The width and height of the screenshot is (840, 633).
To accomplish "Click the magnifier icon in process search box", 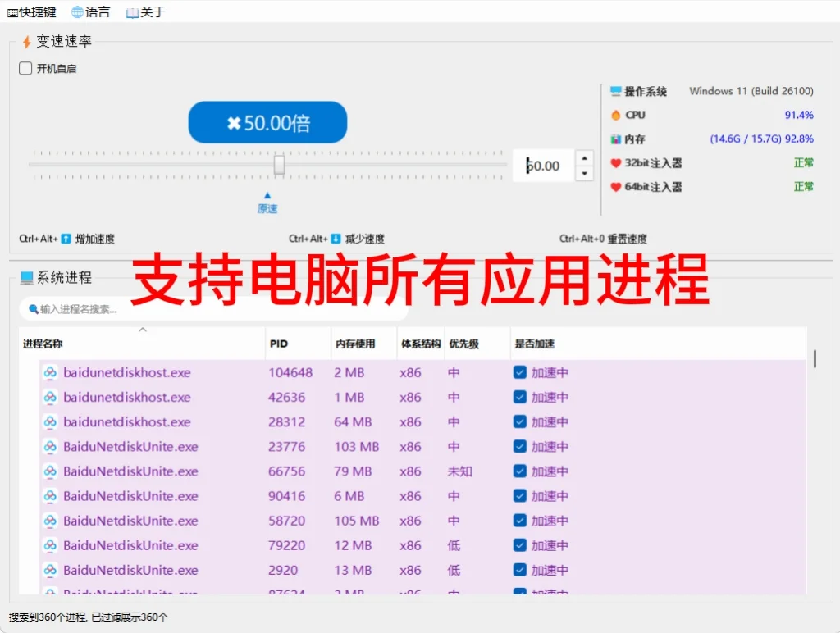I will (32, 308).
